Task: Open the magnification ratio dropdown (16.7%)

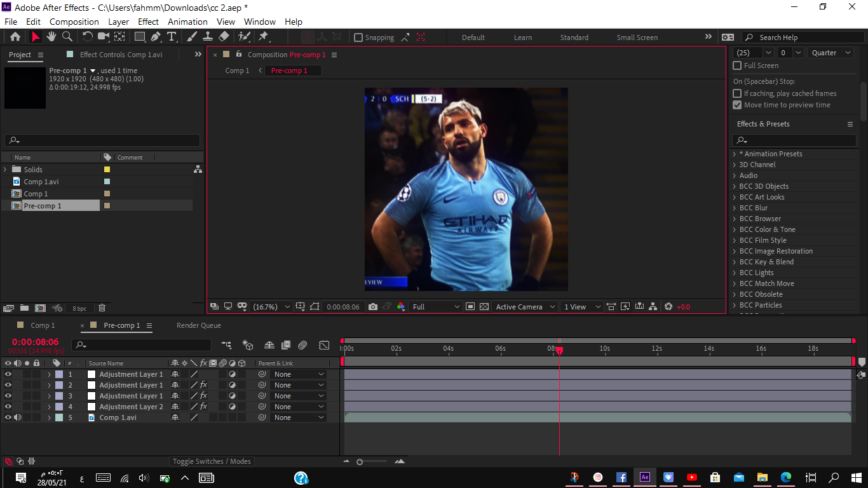Action: 272,307
